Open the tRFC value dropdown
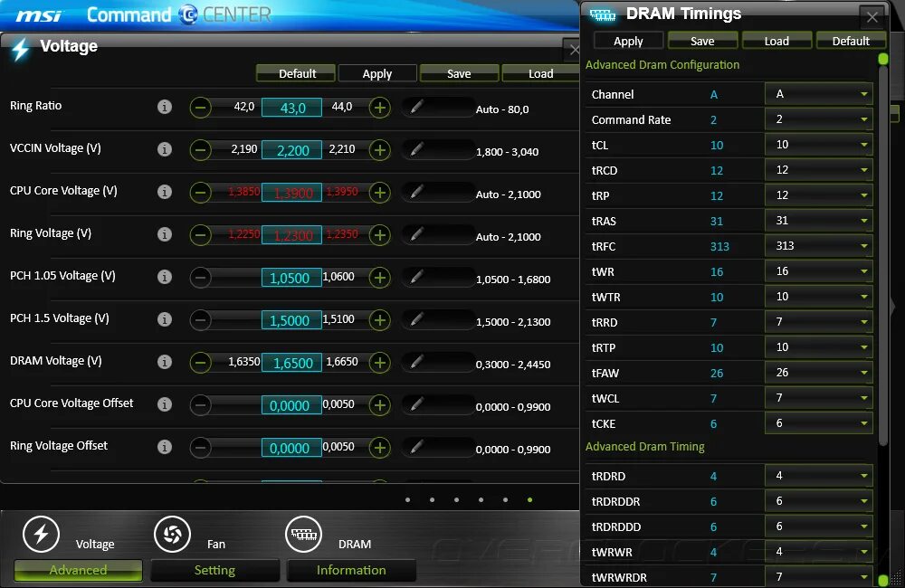 pos(819,246)
